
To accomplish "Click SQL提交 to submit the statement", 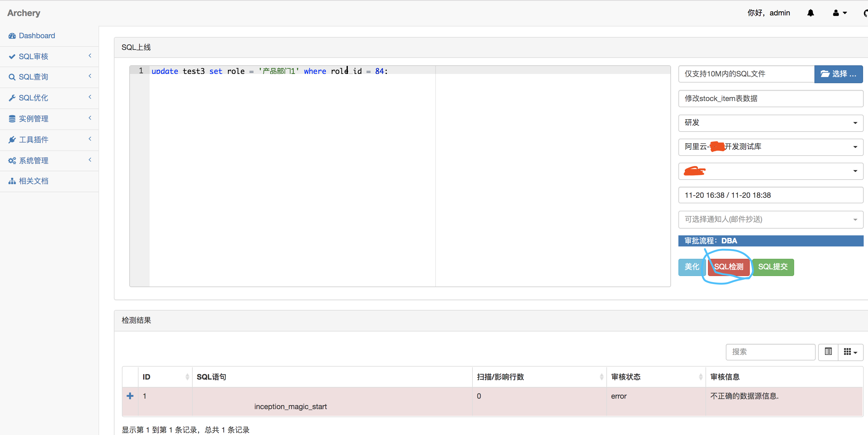I will click(773, 267).
